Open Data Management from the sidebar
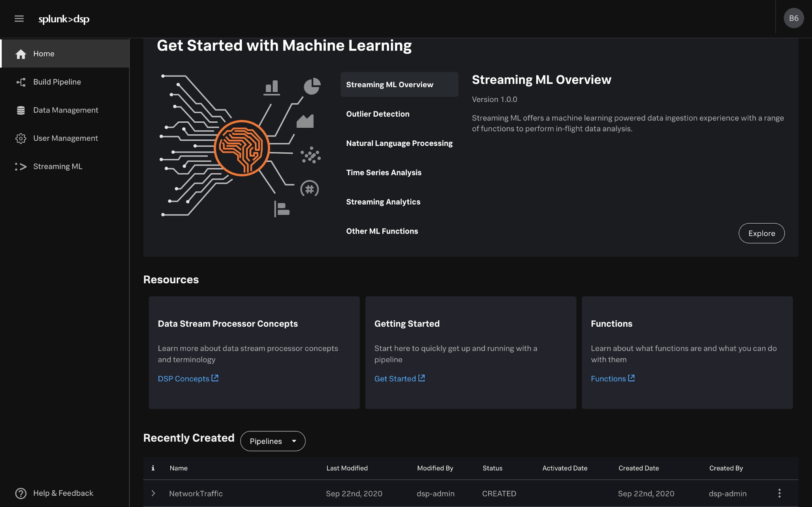Viewport: 812px width, 507px height. pyautogui.click(x=65, y=110)
